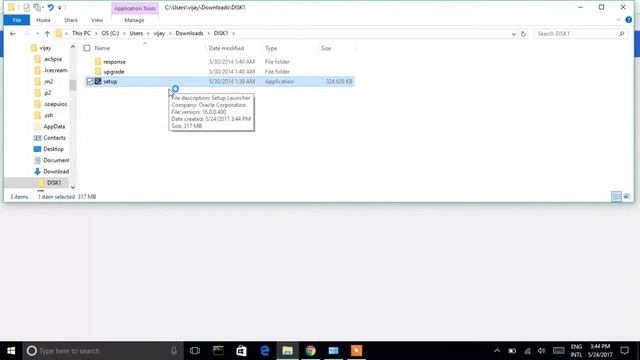
Task: Select the .m2 folder in the navigation pane
Action: pos(48,82)
